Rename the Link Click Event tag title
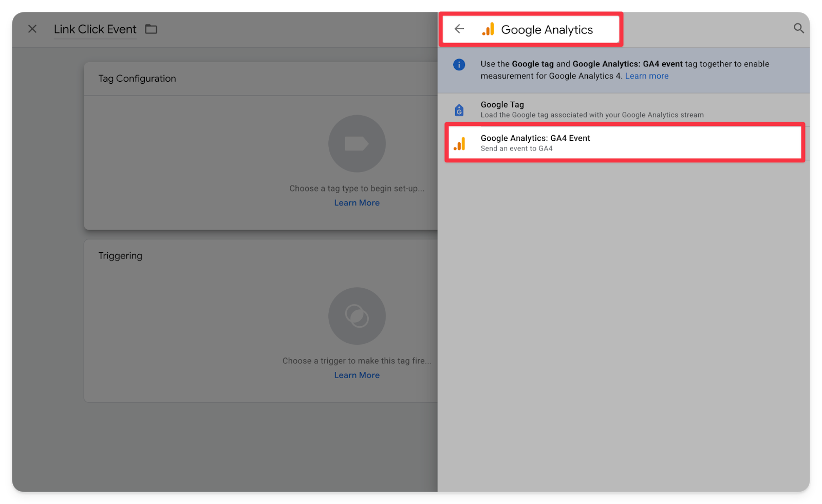This screenshot has height=504, width=822. (x=95, y=29)
